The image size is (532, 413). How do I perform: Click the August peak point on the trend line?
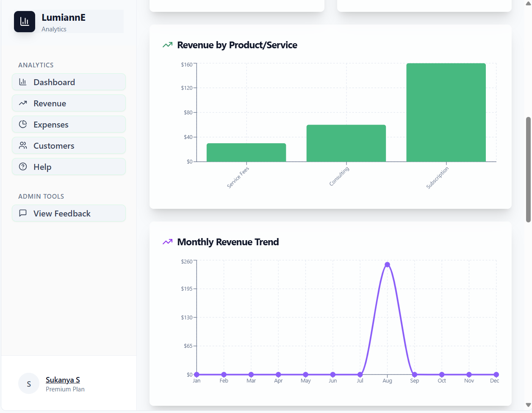[387, 265]
